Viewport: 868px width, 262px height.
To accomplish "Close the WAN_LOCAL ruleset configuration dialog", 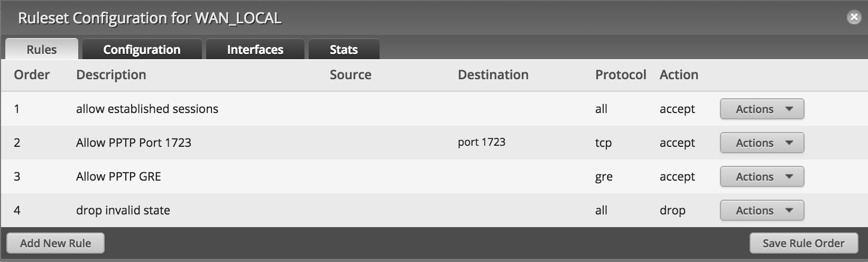I will (854, 17).
